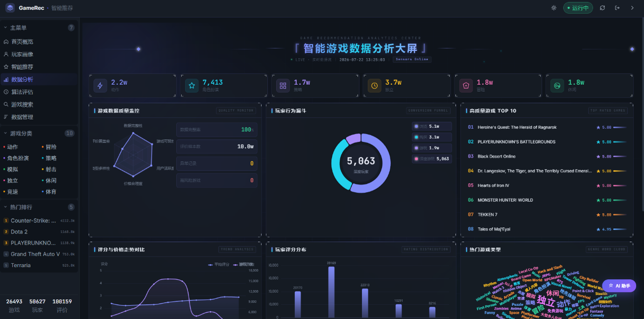Click the TOP RATED GAMES tag
Screen dimensions: 644x319
(x=608, y=111)
